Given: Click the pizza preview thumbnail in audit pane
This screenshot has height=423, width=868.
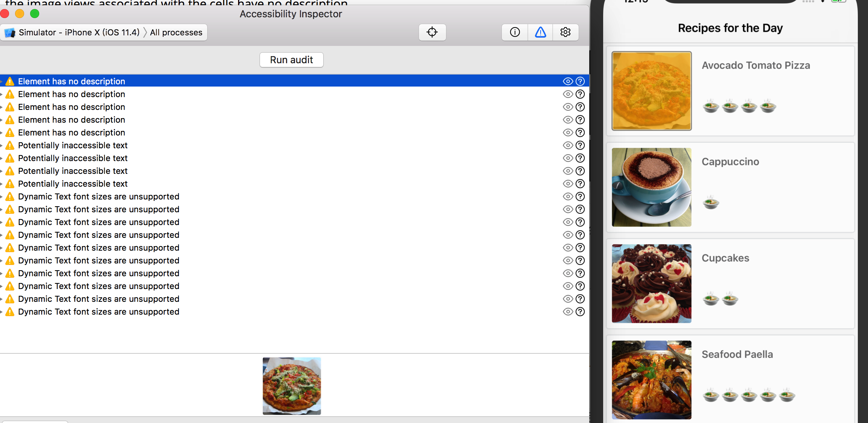Looking at the screenshot, I should coord(292,386).
